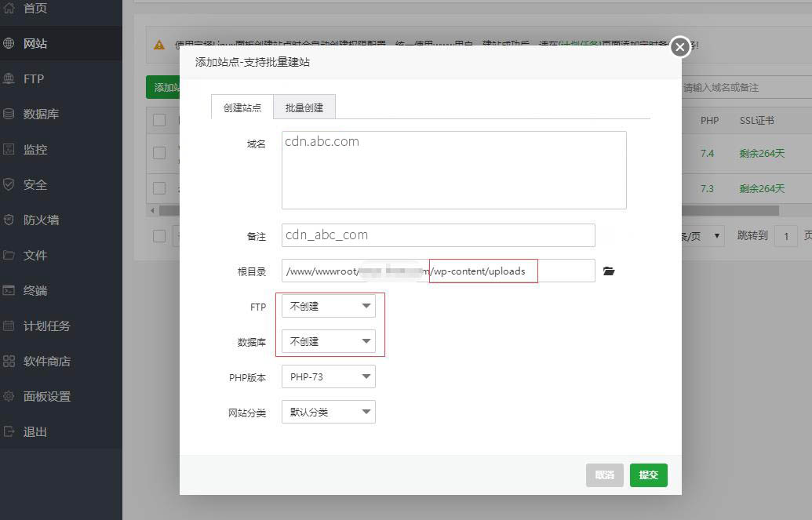Browse folders with the open-folder icon
The width and height of the screenshot is (812, 520).
609,271
